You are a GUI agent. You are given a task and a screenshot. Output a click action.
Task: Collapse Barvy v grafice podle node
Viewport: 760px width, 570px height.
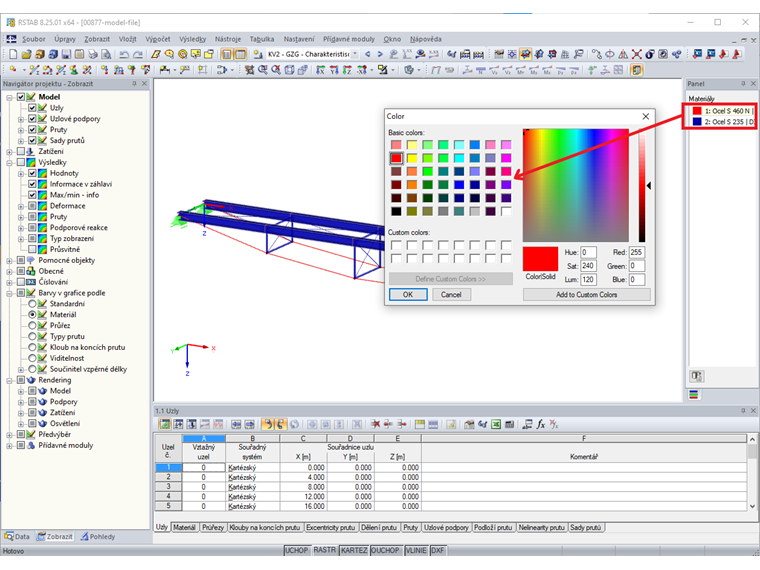pyautogui.click(x=9, y=293)
